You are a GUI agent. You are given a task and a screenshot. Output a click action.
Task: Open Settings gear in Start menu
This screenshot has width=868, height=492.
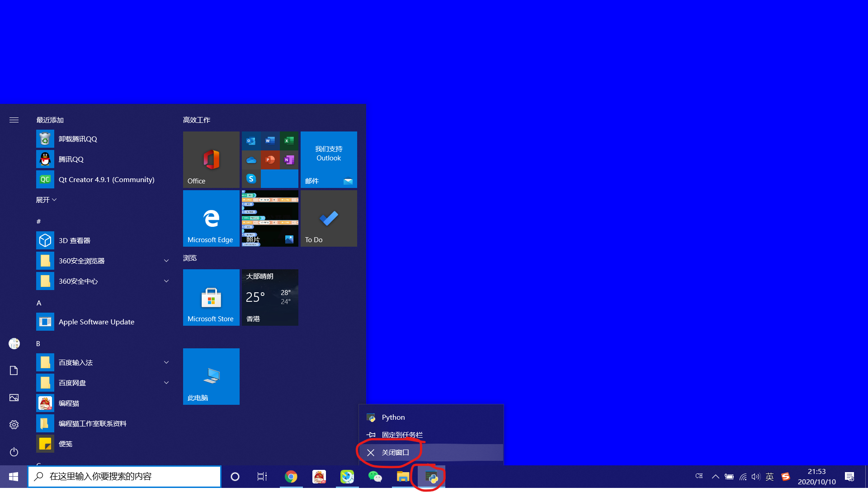click(x=14, y=425)
